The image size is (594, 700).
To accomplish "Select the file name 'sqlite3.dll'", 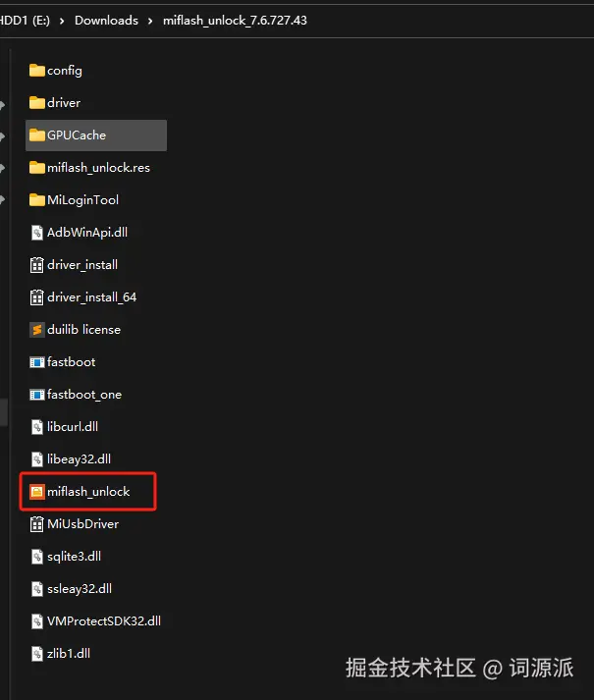I will coord(75,557).
